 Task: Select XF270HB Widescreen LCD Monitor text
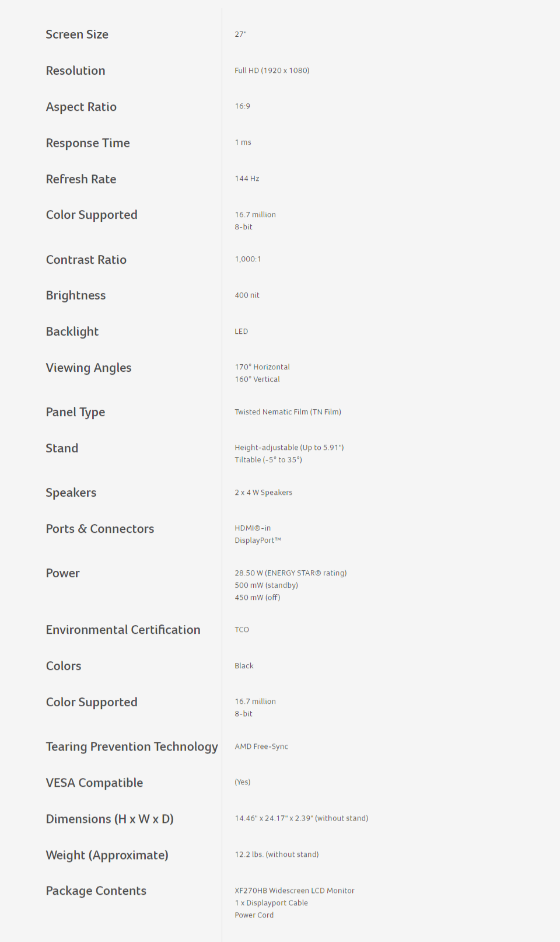point(295,891)
